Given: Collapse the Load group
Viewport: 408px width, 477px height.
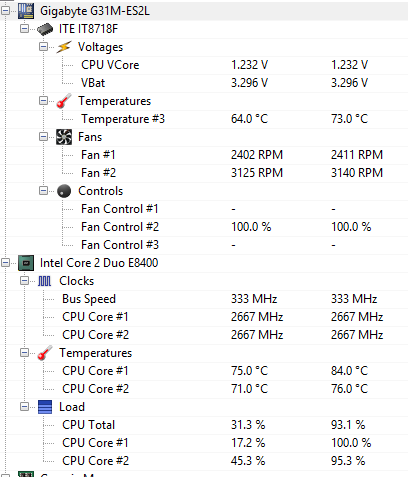Looking at the screenshot, I should click(x=24, y=407).
